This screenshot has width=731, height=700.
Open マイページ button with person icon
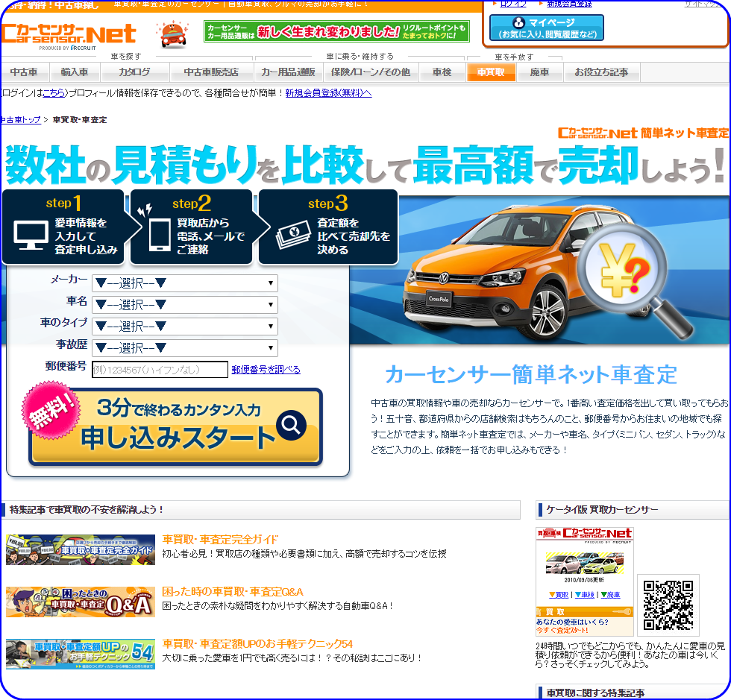[x=546, y=28]
